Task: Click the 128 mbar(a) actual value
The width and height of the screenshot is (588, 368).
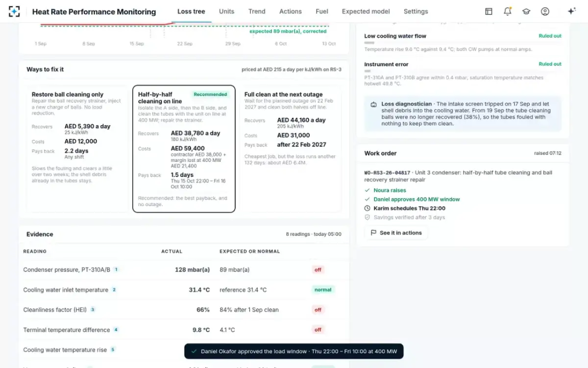Action: click(x=192, y=269)
